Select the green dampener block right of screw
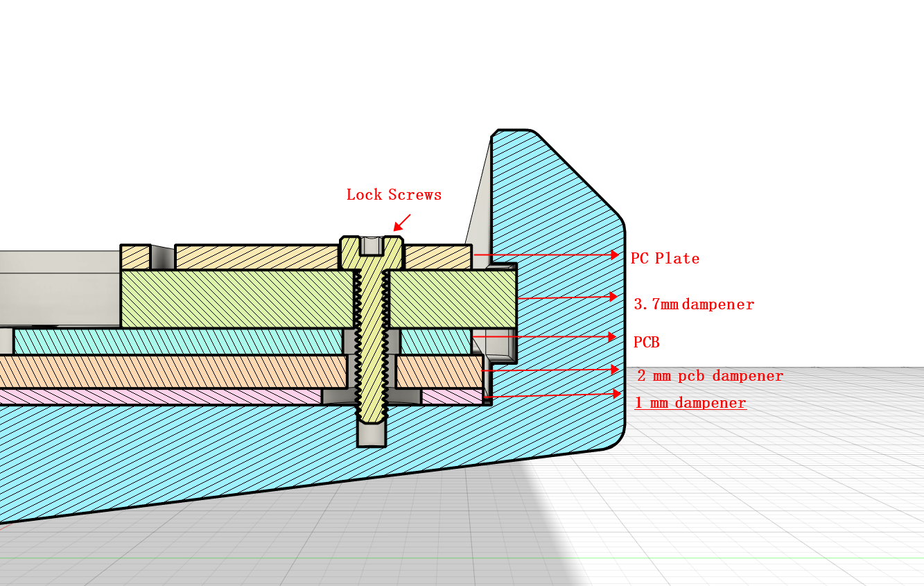The width and height of the screenshot is (924, 586). (452, 298)
